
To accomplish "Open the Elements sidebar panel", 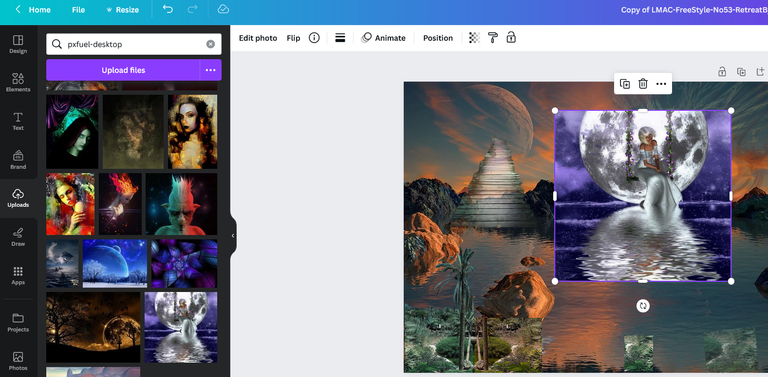I will coord(18,82).
